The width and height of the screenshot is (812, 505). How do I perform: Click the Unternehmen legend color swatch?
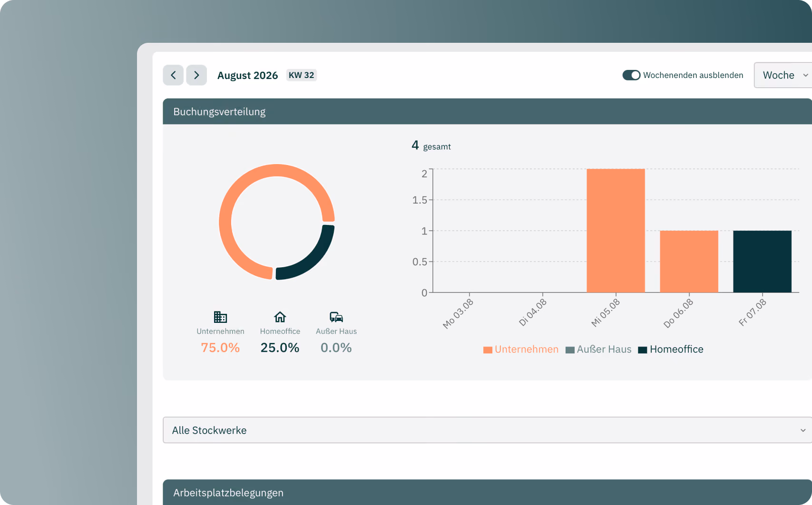(x=488, y=350)
